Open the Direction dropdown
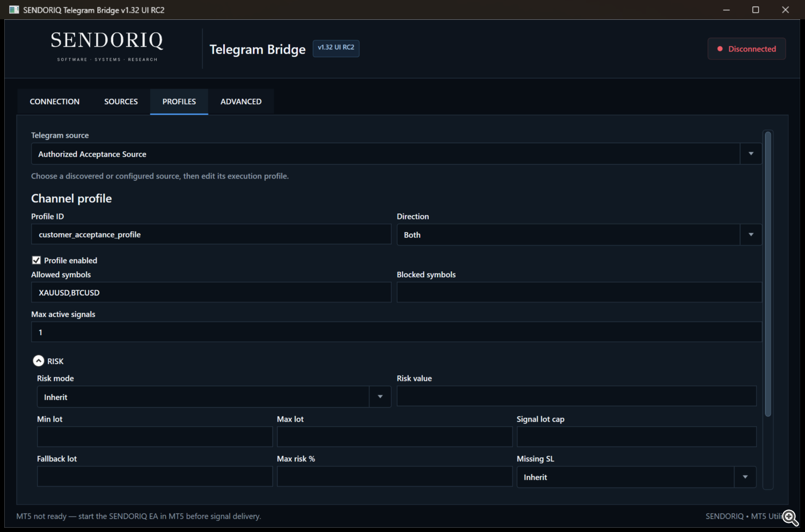Viewport: 805px width, 532px height. pos(579,235)
